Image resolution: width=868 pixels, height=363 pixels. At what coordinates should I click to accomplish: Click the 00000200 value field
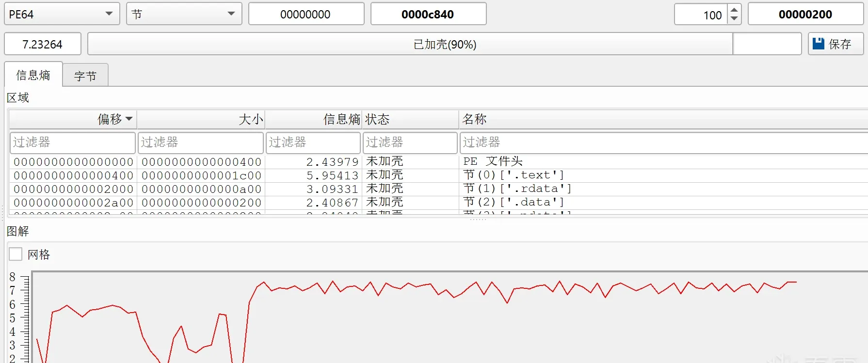coord(805,14)
